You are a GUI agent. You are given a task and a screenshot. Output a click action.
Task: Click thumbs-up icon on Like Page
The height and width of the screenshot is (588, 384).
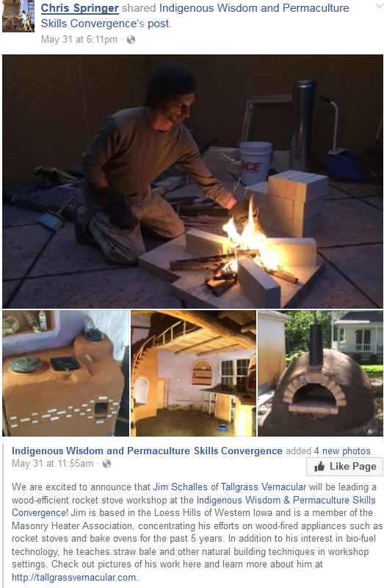coord(319,466)
